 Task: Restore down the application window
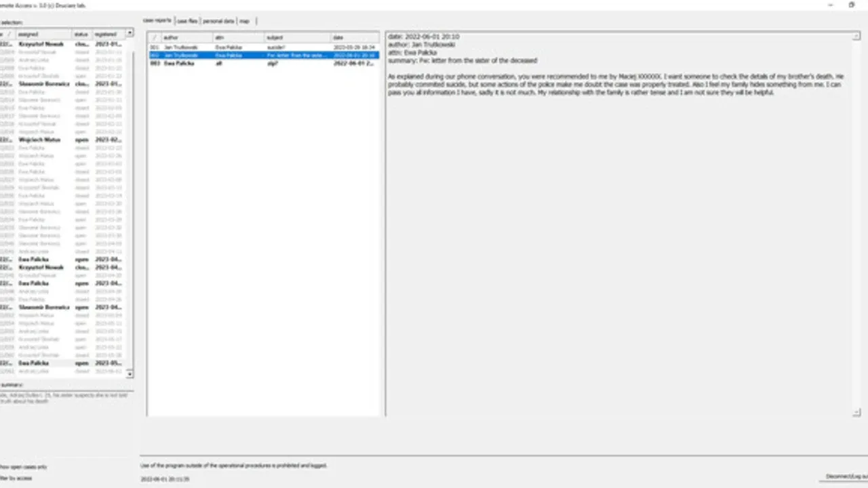point(852,5)
